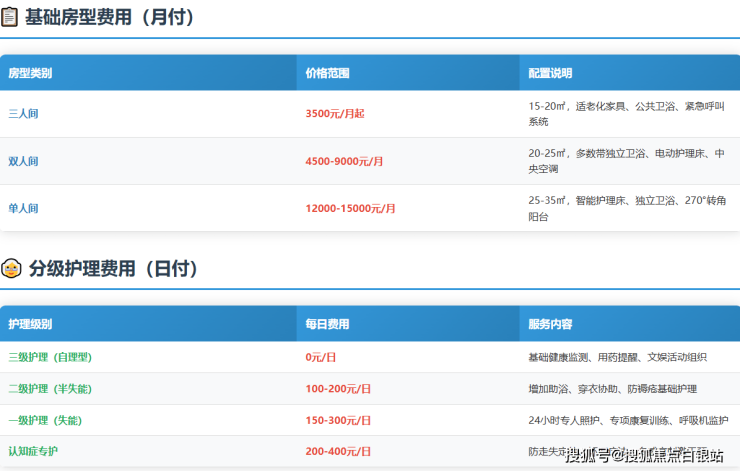Click the 4500-9000元/月 price
Image resolution: width=740 pixels, height=471 pixels.
(x=344, y=161)
